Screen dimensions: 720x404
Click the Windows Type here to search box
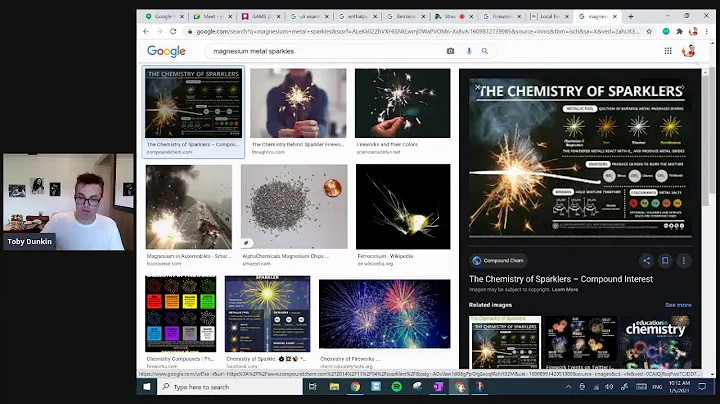click(x=231, y=387)
